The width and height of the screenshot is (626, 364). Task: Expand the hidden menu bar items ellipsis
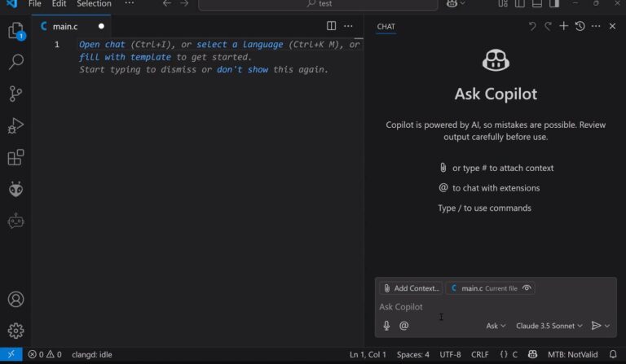[130, 3]
